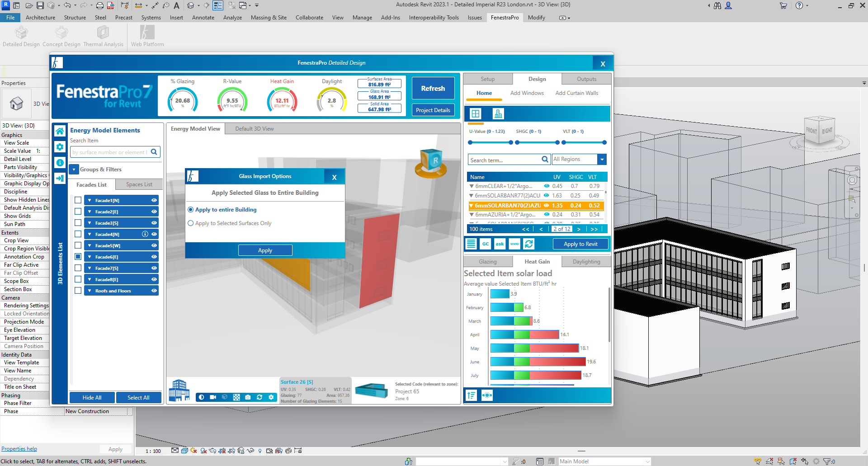Click Apply in Glass Import Options dialog
Screen dimensions: 868x466
click(x=265, y=250)
